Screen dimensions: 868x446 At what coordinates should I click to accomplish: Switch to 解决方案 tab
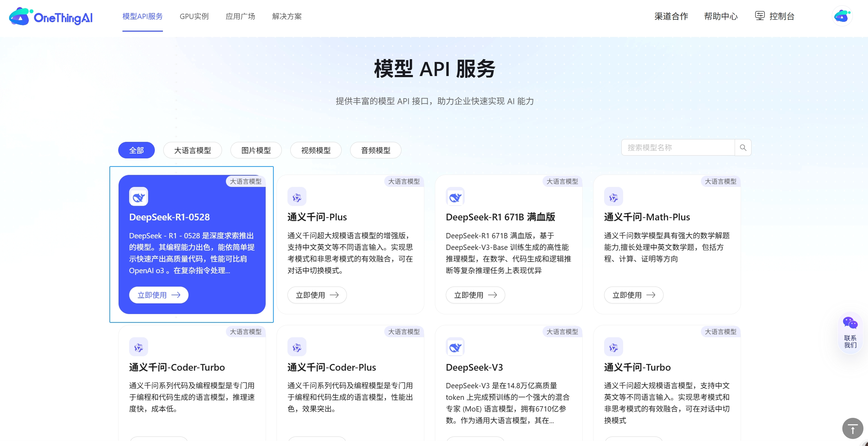[286, 16]
